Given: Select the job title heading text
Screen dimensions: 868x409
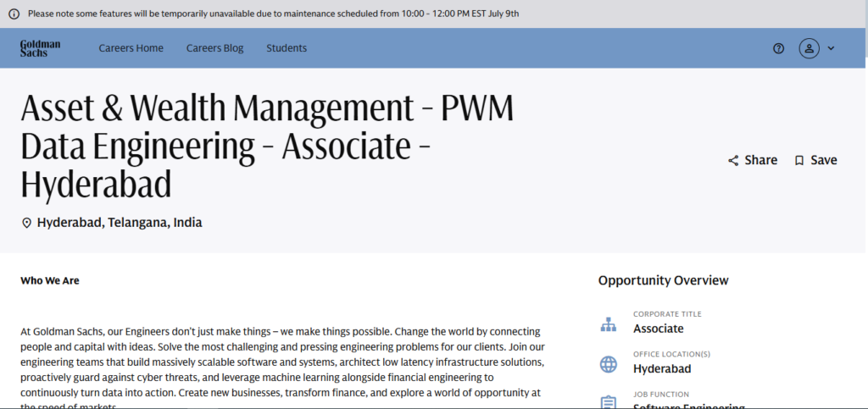Looking at the screenshot, I should [267, 147].
